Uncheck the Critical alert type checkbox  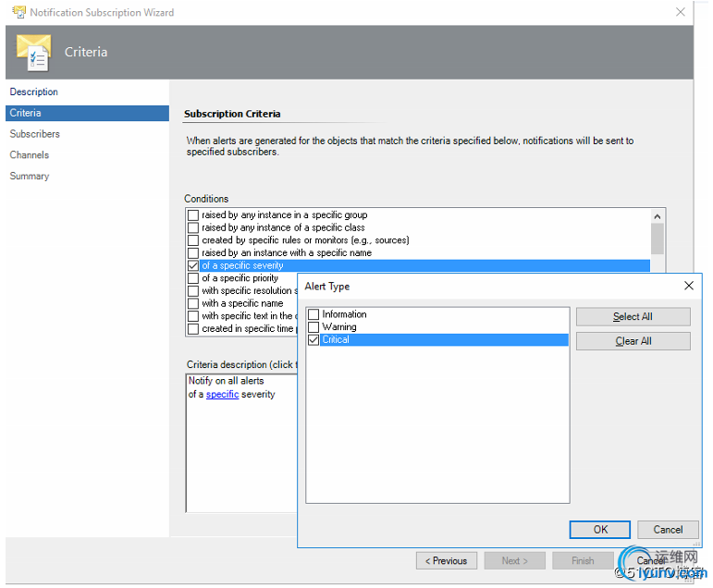(313, 339)
